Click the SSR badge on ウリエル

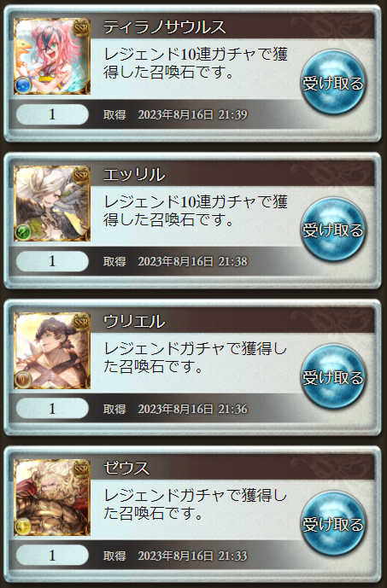click(x=81, y=322)
